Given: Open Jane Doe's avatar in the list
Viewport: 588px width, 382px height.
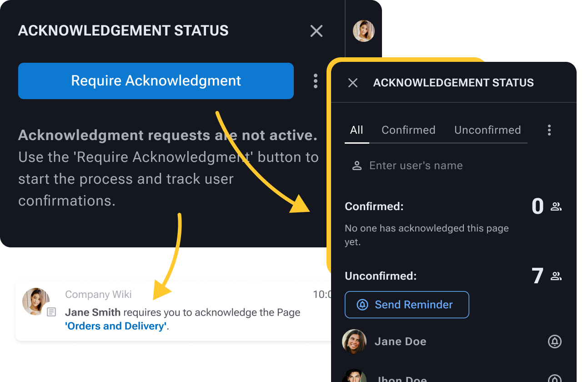Looking at the screenshot, I should click(354, 342).
